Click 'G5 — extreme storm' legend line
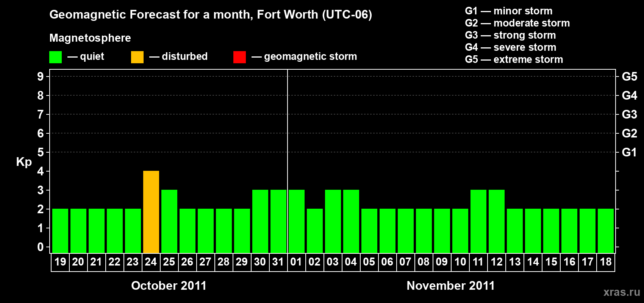Image resolution: width=644 pixels, height=303 pixels. click(514, 59)
